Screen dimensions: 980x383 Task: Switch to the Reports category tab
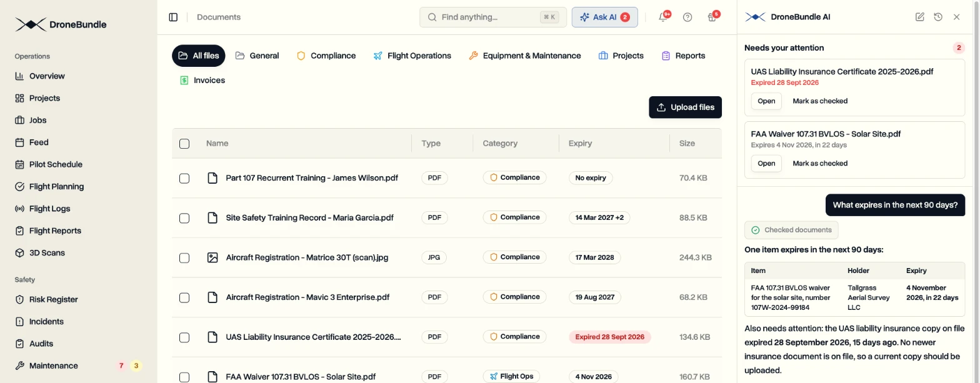[683, 56]
